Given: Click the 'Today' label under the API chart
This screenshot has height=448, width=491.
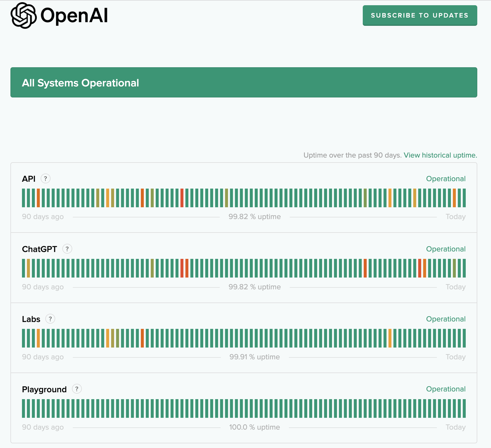Looking at the screenshot, I should click(456, 217).
